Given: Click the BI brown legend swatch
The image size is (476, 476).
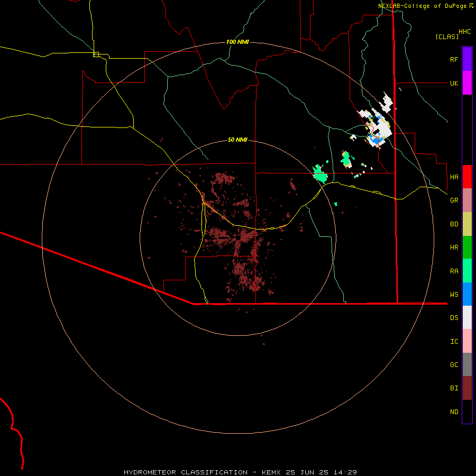Looking at the screenshot, I should point(467,388).
